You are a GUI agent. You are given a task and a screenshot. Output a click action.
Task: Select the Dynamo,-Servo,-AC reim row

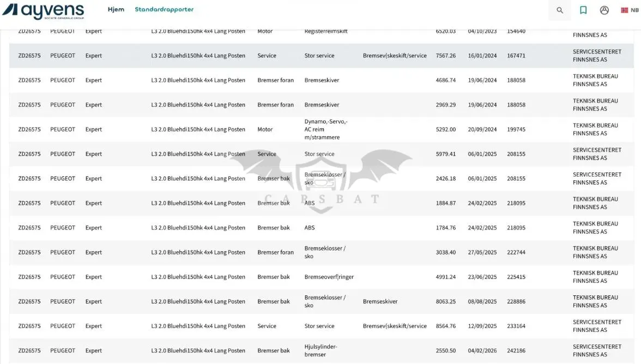(322, 129)
